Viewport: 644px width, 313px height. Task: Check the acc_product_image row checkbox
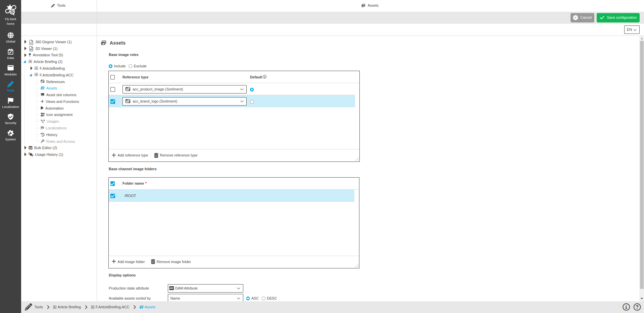113,89
